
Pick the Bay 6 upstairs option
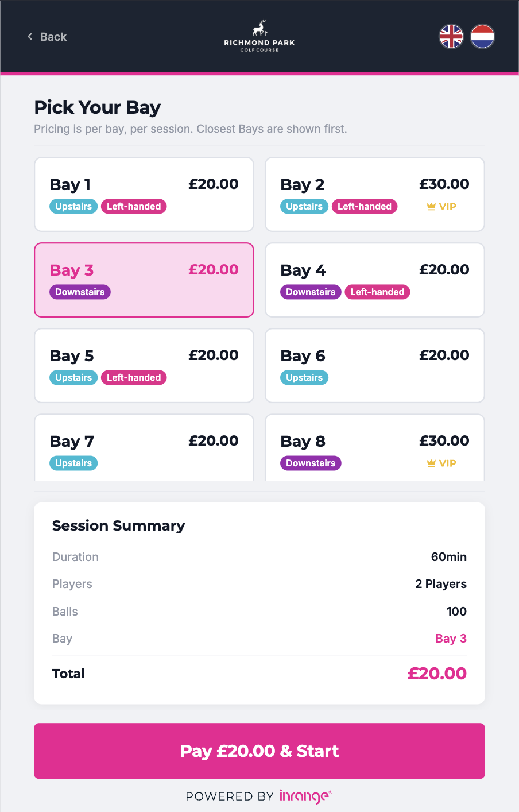click(374, 365)
